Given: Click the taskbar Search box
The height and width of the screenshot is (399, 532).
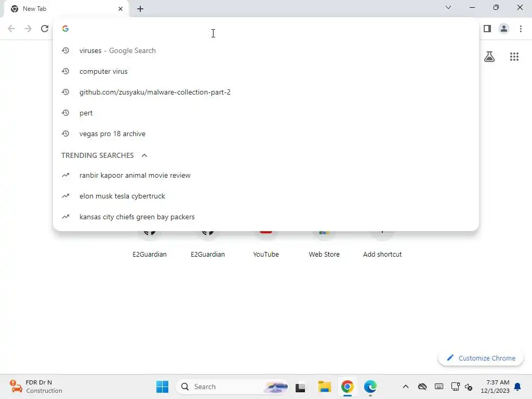Looking at the screenshot, I should (x=232, y=387).
